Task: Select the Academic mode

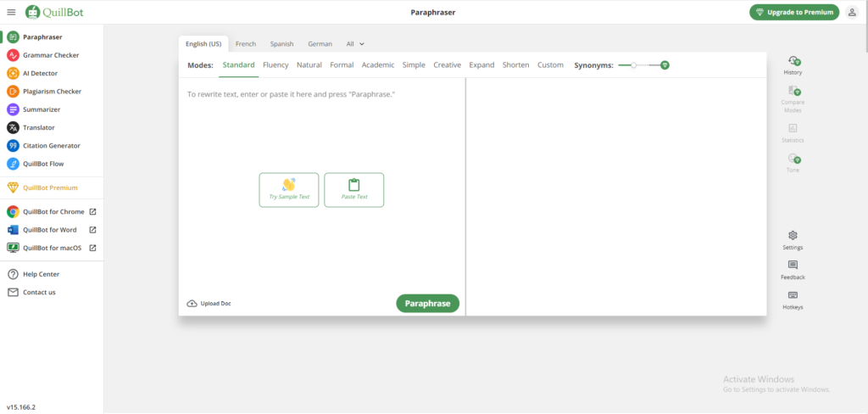Action: point(378,64)
